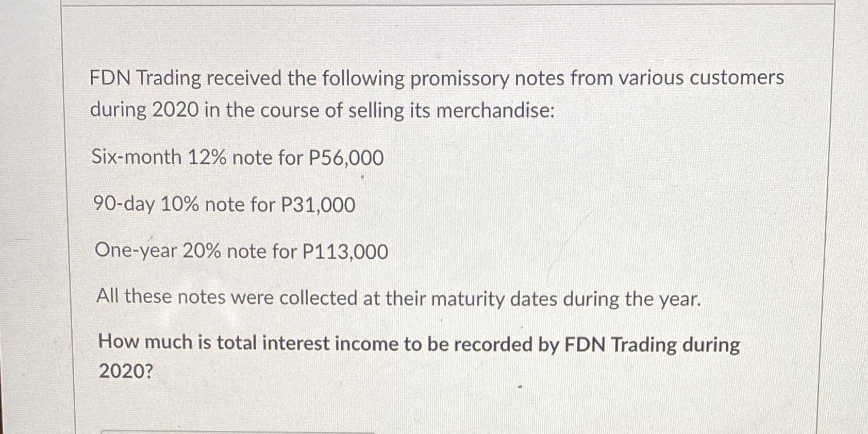868x434 pixels.
Task: Click the "10%" rate in the 90-day note
Action: coord(180,205)
